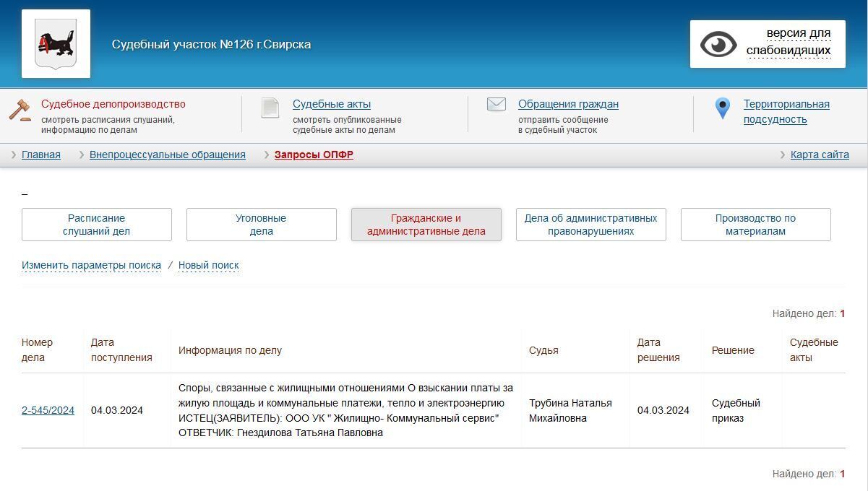Screen dimensions: 868x491
Task: Click the eye icon for visually impaired version
Action: click(x=718, y=45)
